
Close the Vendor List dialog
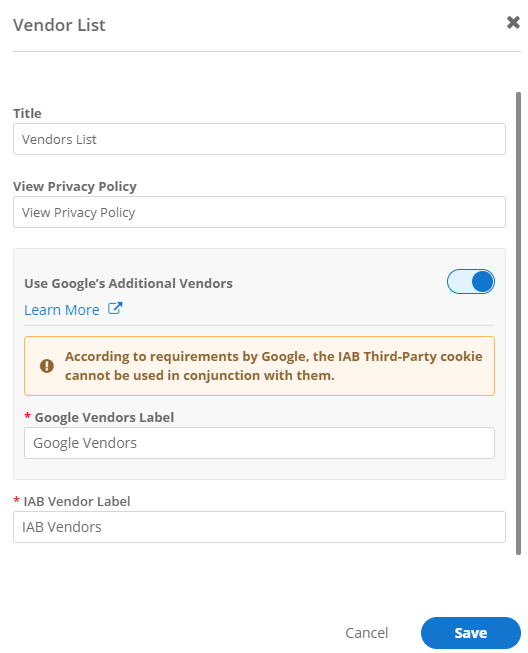(x=513, y=22)
